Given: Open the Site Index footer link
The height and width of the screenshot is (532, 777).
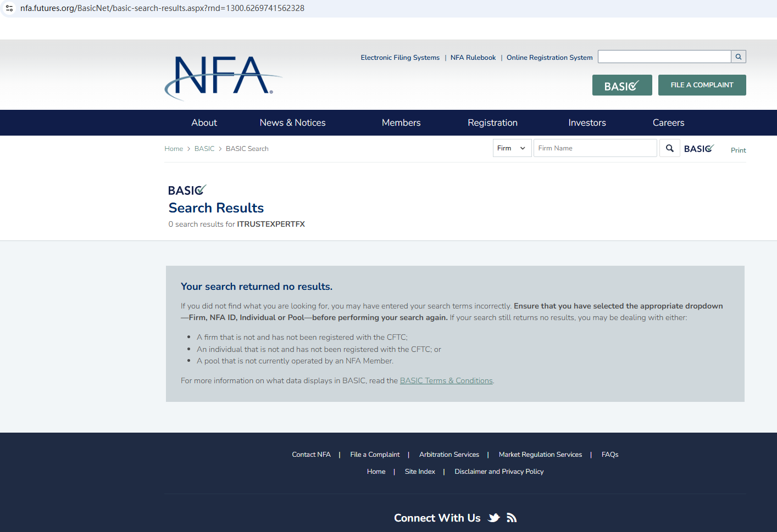Looking at the screenshot, I should tap(420, 472).
